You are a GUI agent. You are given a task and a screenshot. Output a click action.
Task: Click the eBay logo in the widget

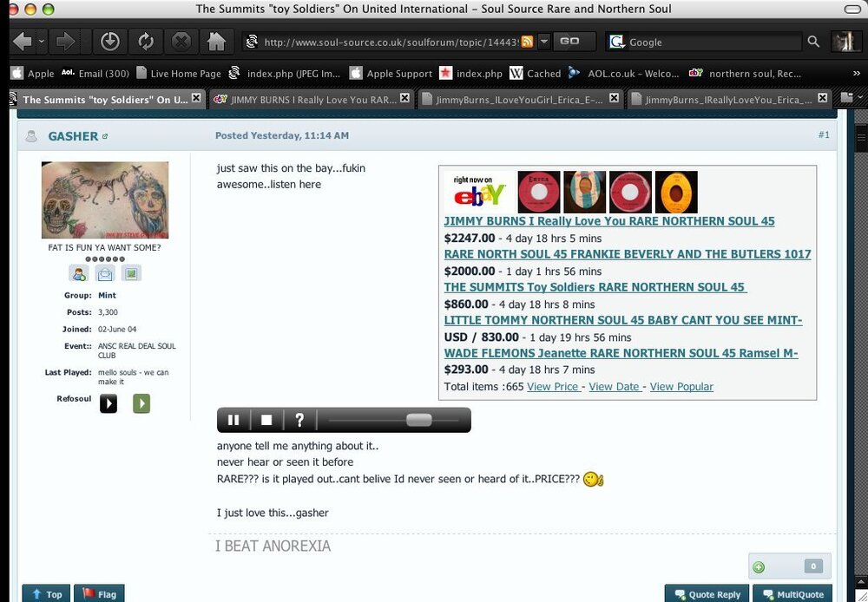click(x=479, y=192)
